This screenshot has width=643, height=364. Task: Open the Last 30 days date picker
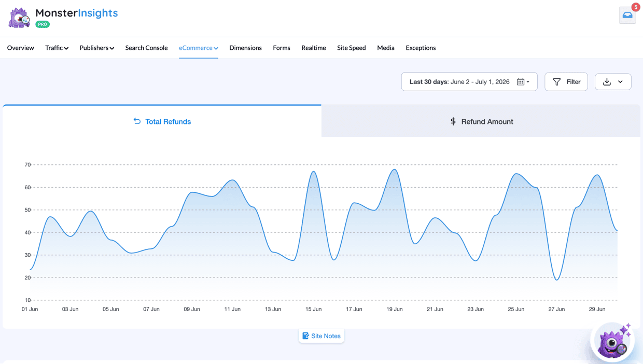[x=469, y=82]
